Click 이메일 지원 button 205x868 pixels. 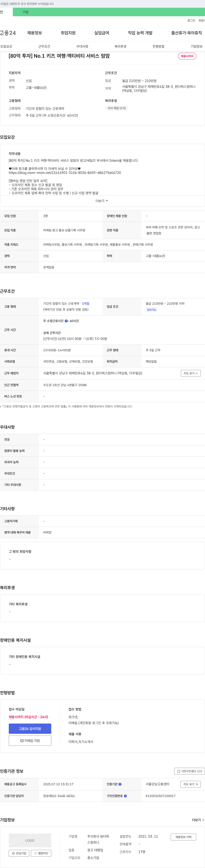click(30, 741)
